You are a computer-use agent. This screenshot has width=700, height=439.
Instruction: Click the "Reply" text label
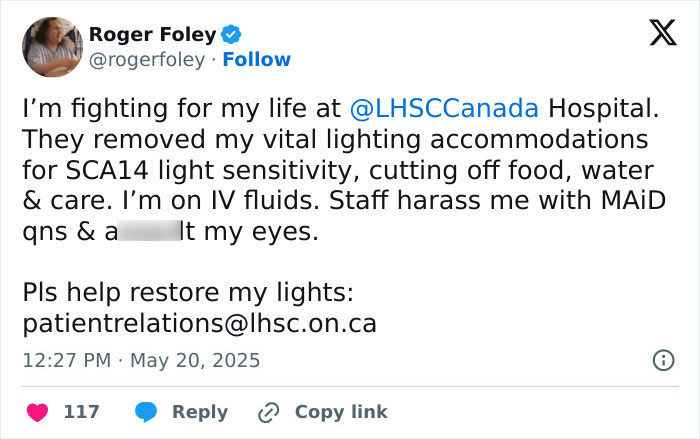point(198,411)
